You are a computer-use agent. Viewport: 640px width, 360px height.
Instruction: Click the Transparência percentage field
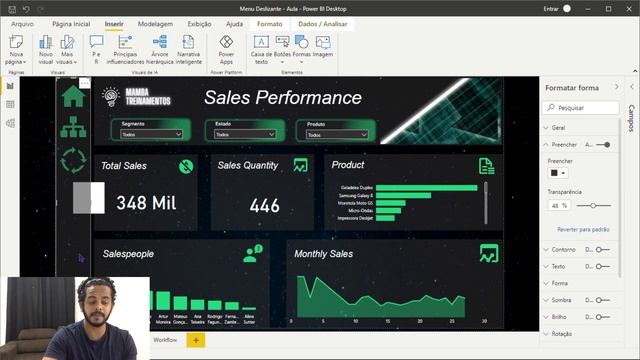coord(559,206)
